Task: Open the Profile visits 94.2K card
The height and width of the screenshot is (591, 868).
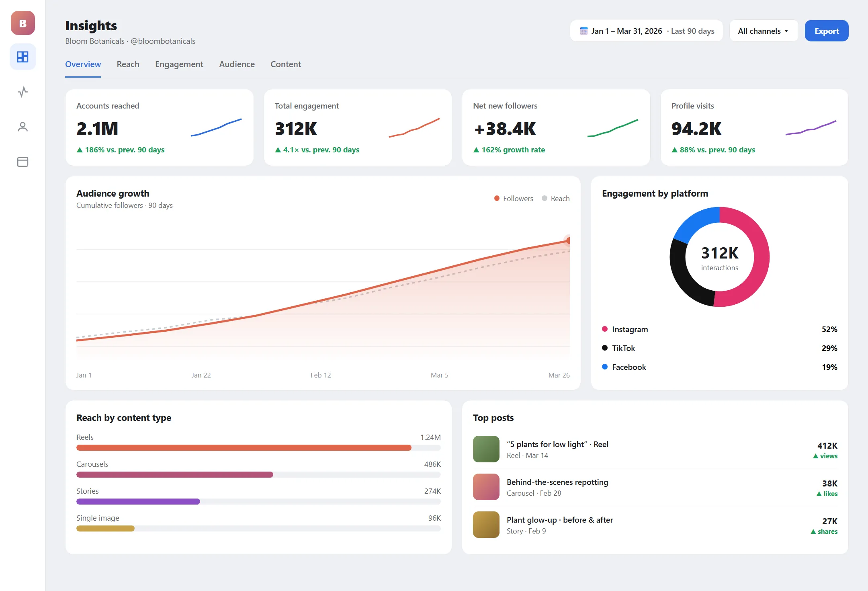Action: pyautogui.click(x=754, y=127)
